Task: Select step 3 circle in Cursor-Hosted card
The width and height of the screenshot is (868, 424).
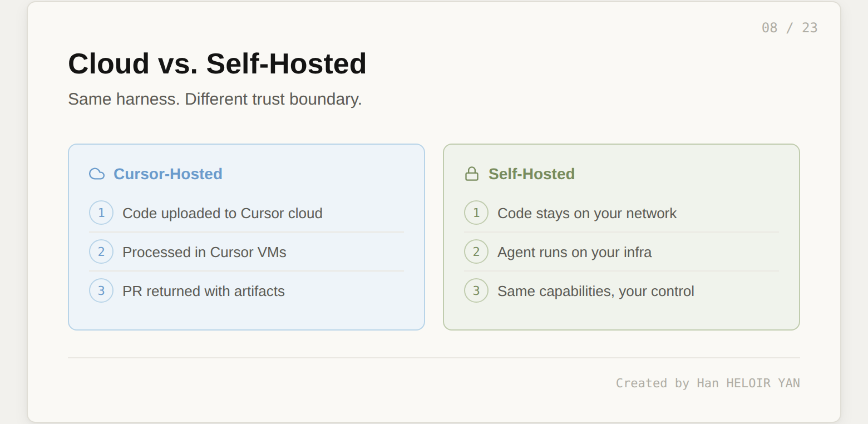Action: pos(101,290)
